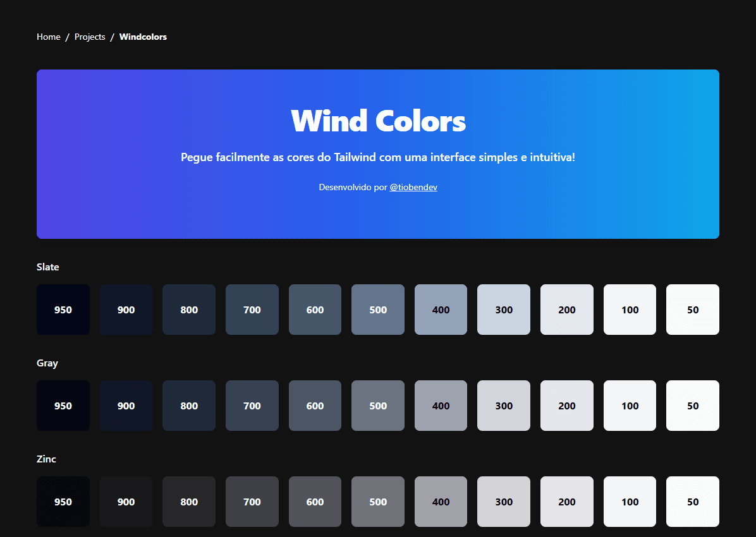
Task: Copy the Zinc 950 swatch
Action: [63, 502]
